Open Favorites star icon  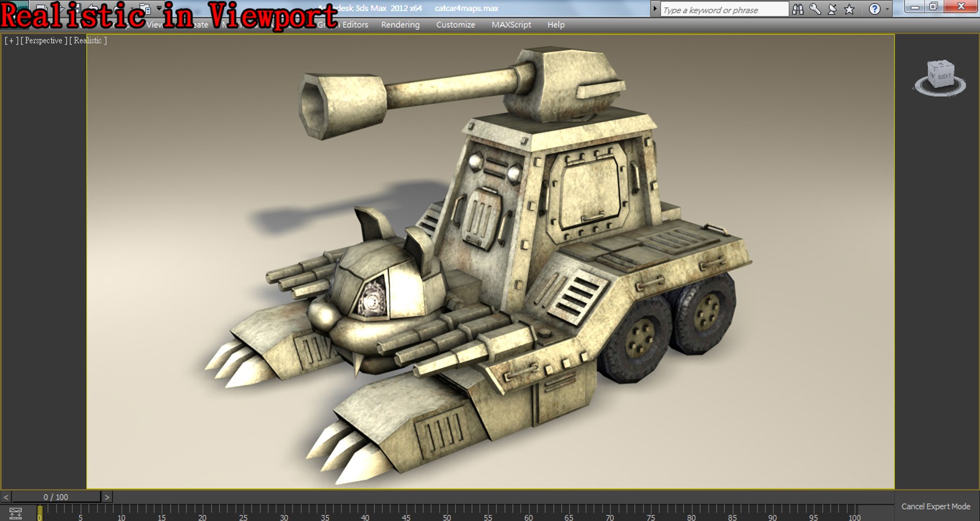tap(849, 9)
